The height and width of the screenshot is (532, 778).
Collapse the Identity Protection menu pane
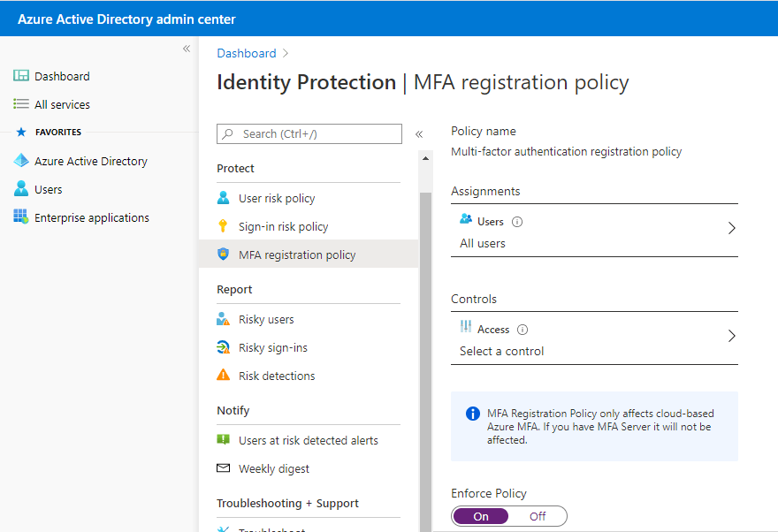tap(419, 134)
